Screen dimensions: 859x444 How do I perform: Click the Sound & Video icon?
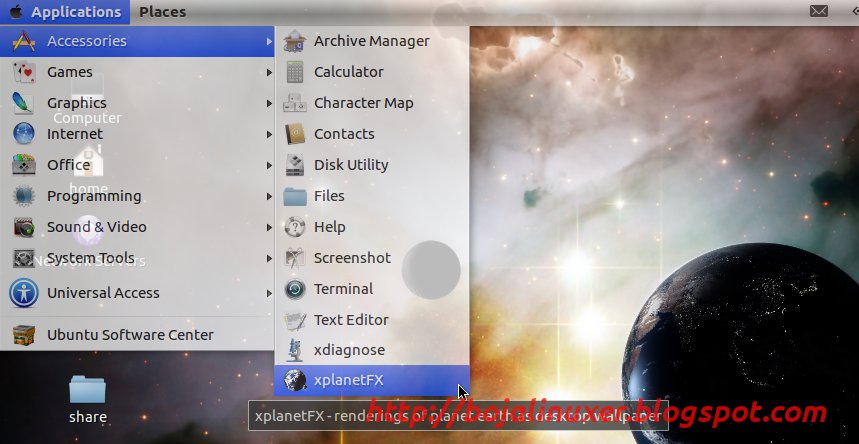(24, 227)
